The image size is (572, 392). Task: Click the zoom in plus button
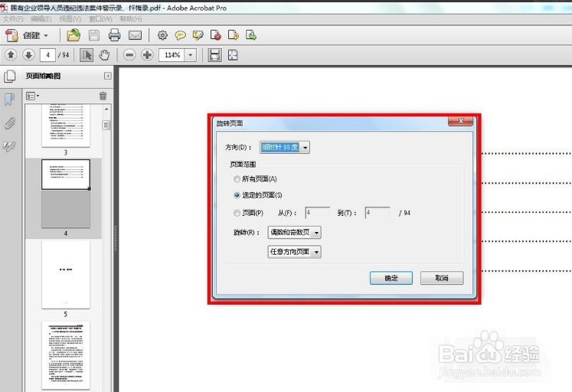coord(147,55)
